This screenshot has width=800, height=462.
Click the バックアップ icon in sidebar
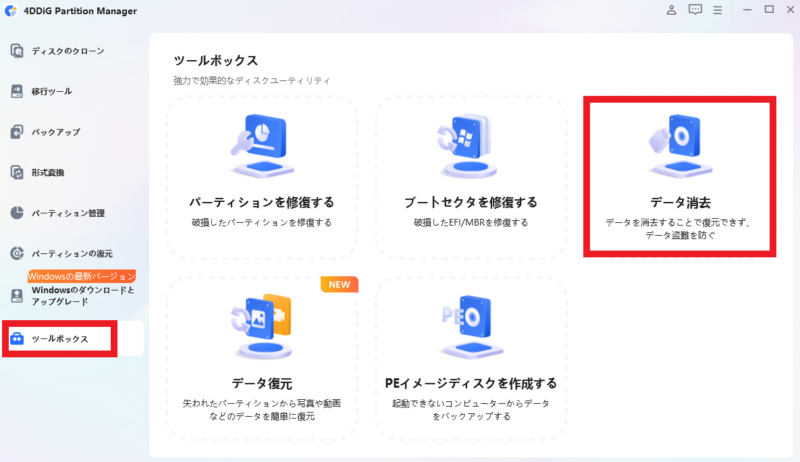point(17,132)
